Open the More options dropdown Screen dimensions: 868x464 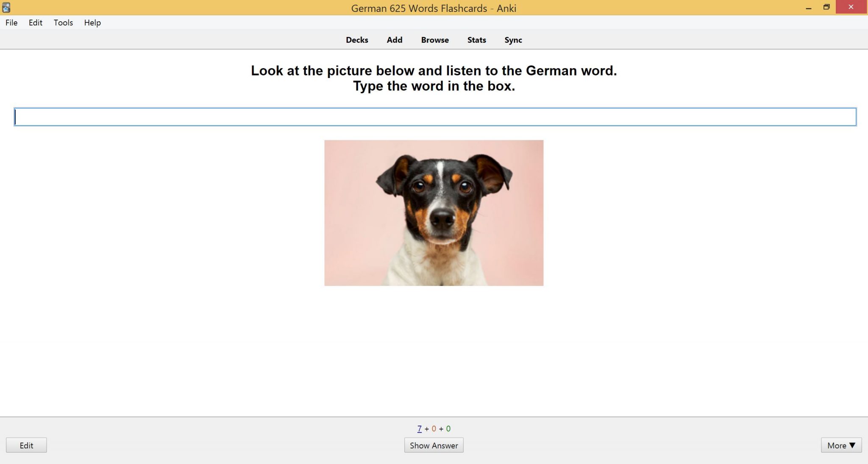pyautogui.click(x=841, y=445)
